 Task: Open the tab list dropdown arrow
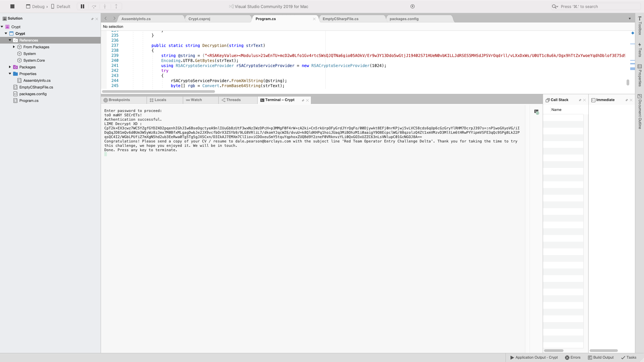pyautogui.click(x=630, y=19)
